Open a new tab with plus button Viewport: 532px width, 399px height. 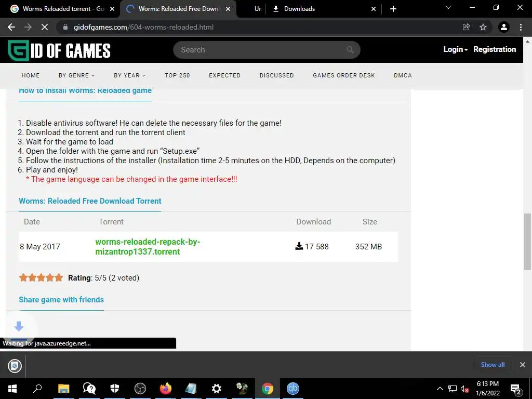(x=393, y=9)
